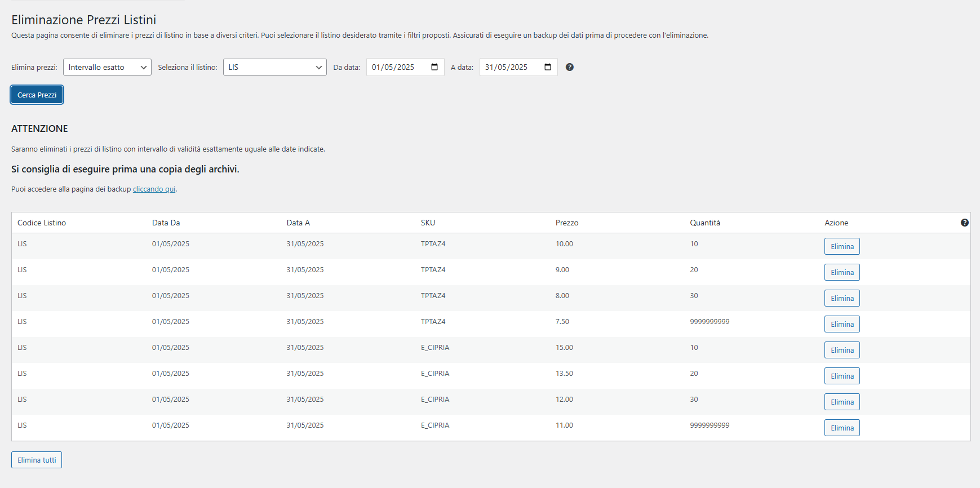Image resolution: width=980 pixels, height=488 pixels.
Task: Click help icon in table header
Action: click(965, 223)
